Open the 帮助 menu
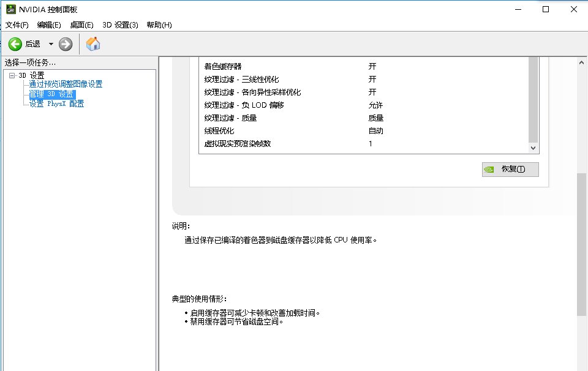588x371 pixels. point(159,24)
